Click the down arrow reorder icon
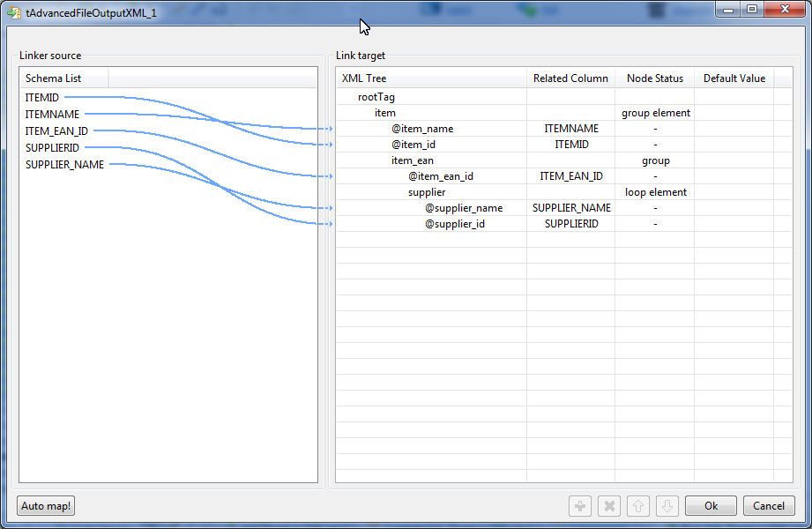 coord(667,505)
